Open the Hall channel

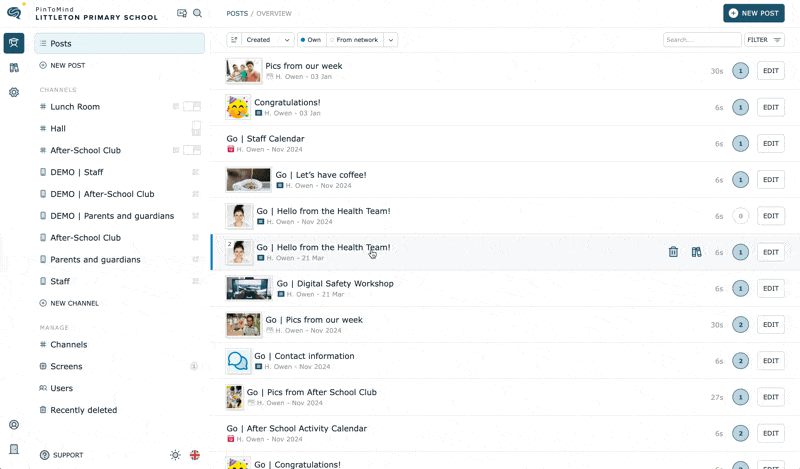(58, 129)
